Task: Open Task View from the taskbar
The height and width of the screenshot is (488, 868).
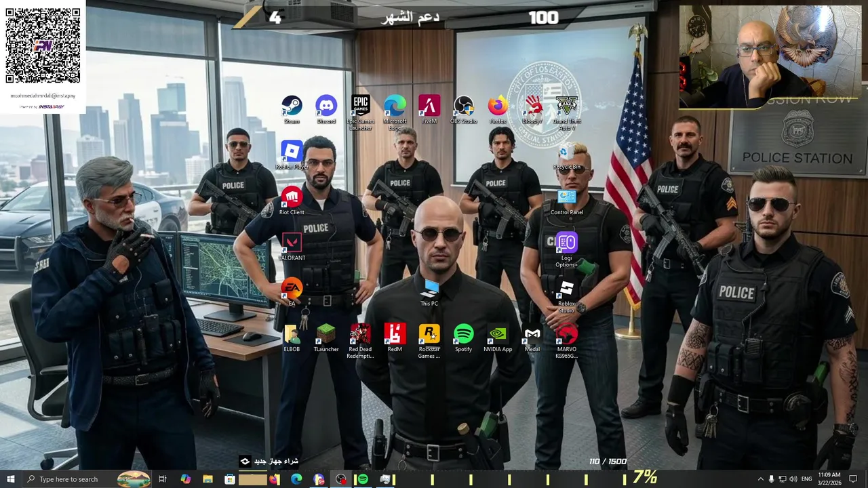Action: pyautogui.click(x=163, y=479)
